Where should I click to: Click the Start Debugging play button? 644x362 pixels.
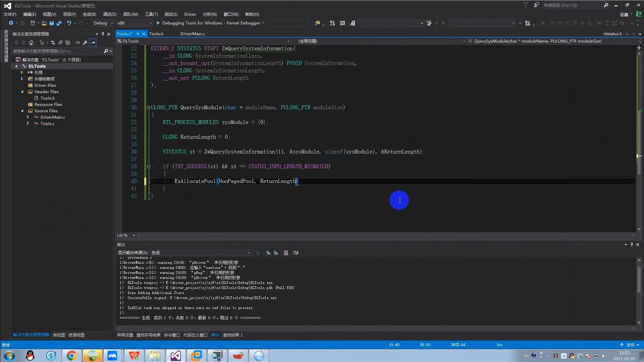(158, 23)
